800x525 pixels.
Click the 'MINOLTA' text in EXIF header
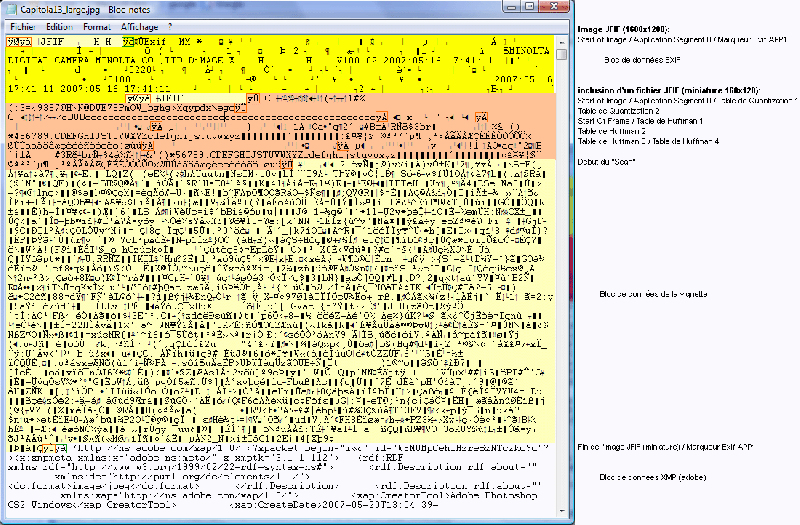coord(527,51)
